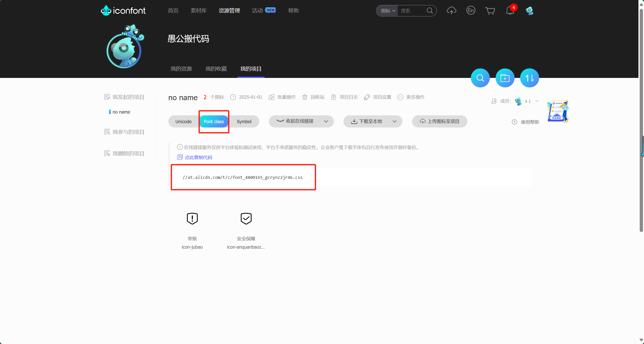
Task: Click the upload cloud icon in header
Action: [x=451, y=11]
